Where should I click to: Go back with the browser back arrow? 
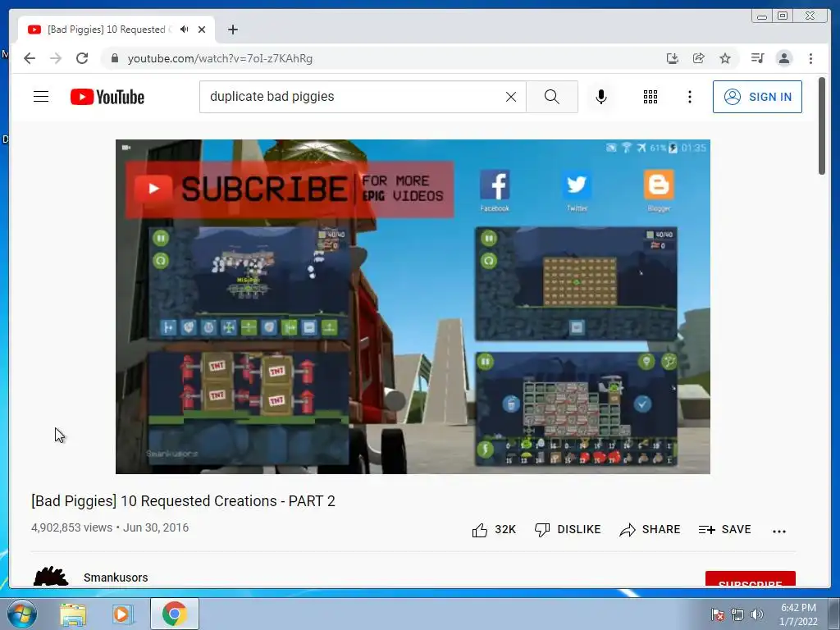pyautogui.click(x=30, y=58)
